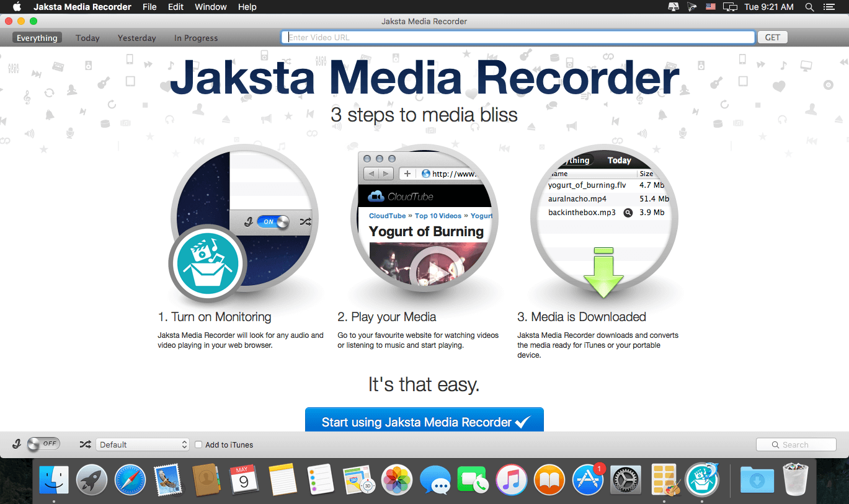The image size is (849, 504).
Task: Click the '3 steps to media bliss' subtitle
Action: 424,115
